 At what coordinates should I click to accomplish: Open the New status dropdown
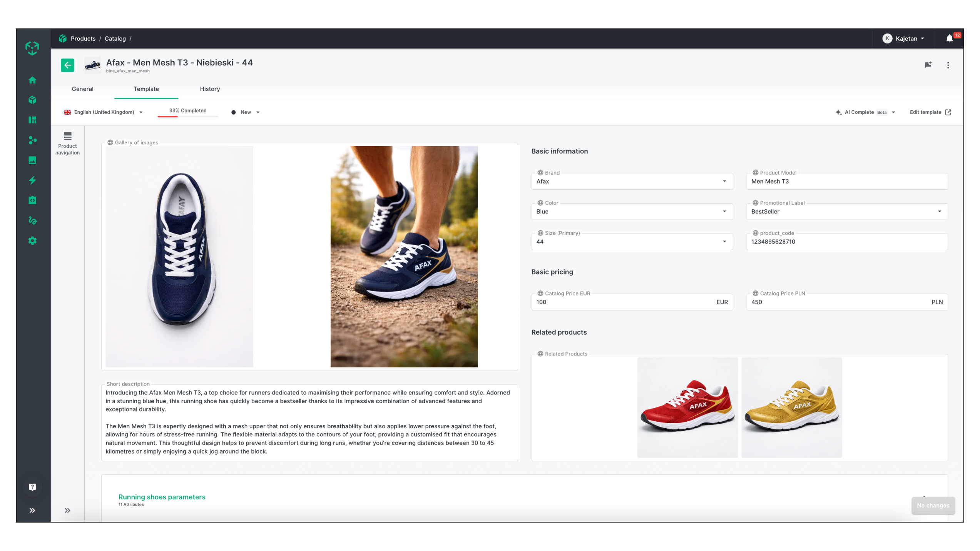pos(246,112)
